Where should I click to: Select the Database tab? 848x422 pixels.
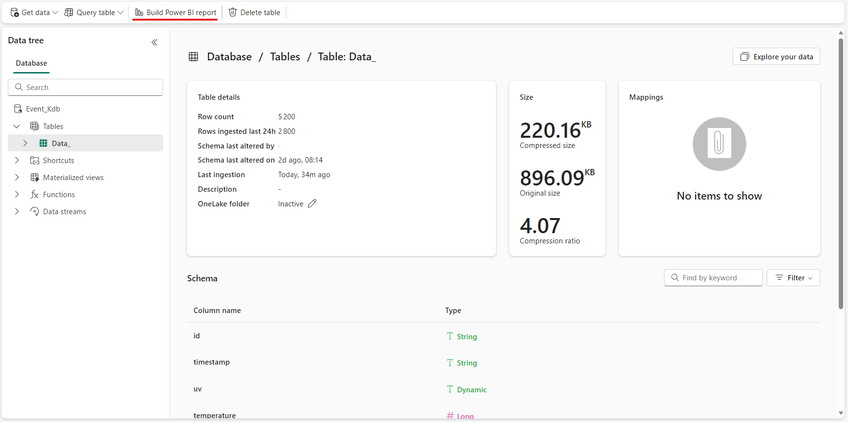click(x=31, y=63)
